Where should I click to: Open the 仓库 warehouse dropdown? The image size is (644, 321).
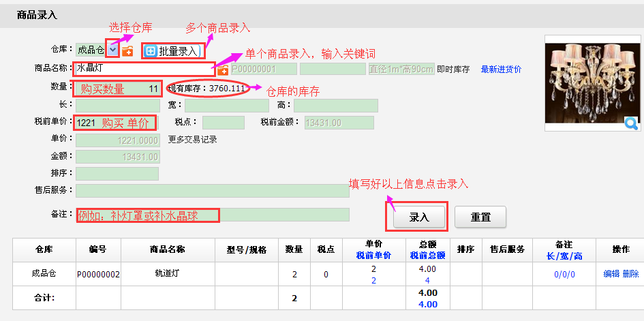tap(112, 50)
